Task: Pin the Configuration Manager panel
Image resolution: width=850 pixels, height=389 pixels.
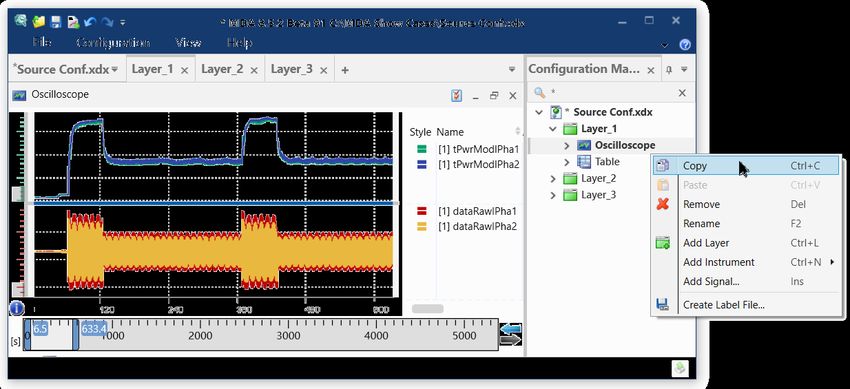Action: click(669, 69)
